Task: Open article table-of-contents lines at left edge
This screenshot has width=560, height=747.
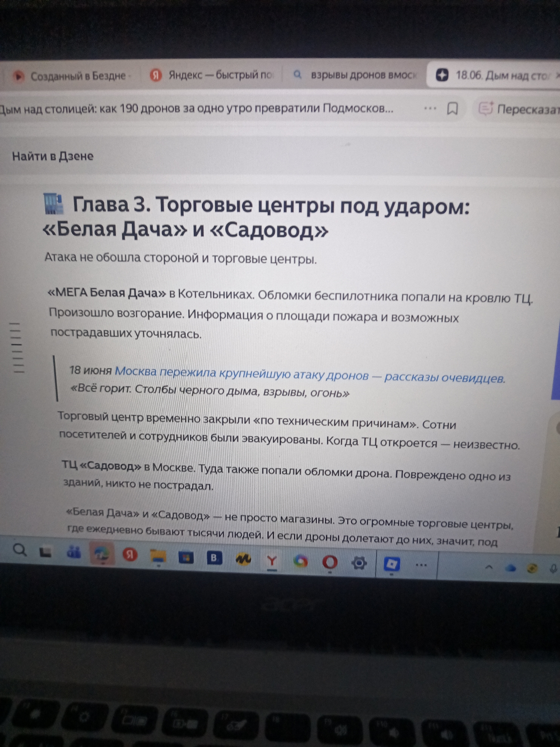Action: [17, 347]
